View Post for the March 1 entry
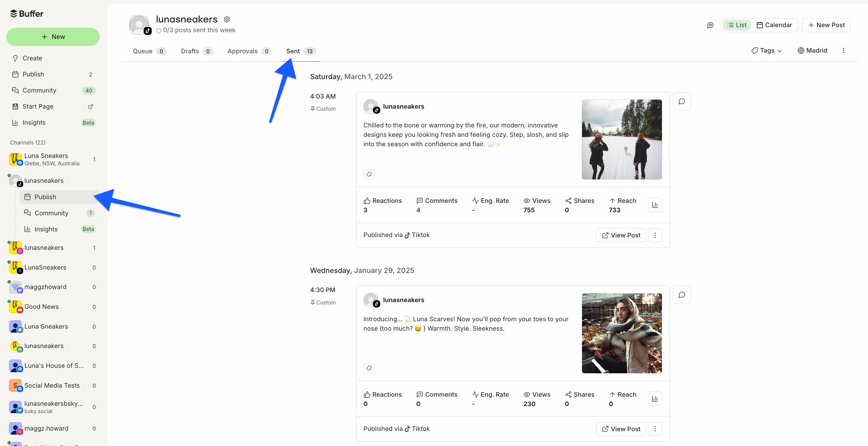Viewport: 868px width, 446px height. [621, 235]
